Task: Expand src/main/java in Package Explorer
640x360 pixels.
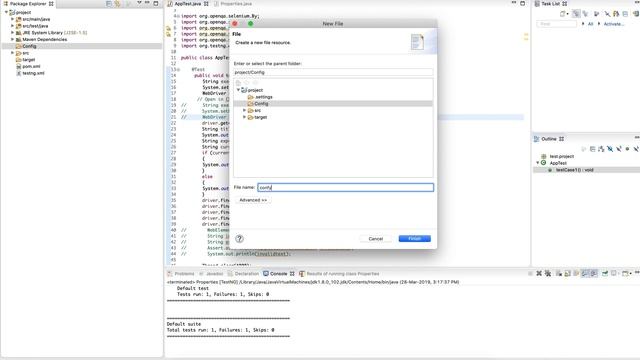Action: 12,19
